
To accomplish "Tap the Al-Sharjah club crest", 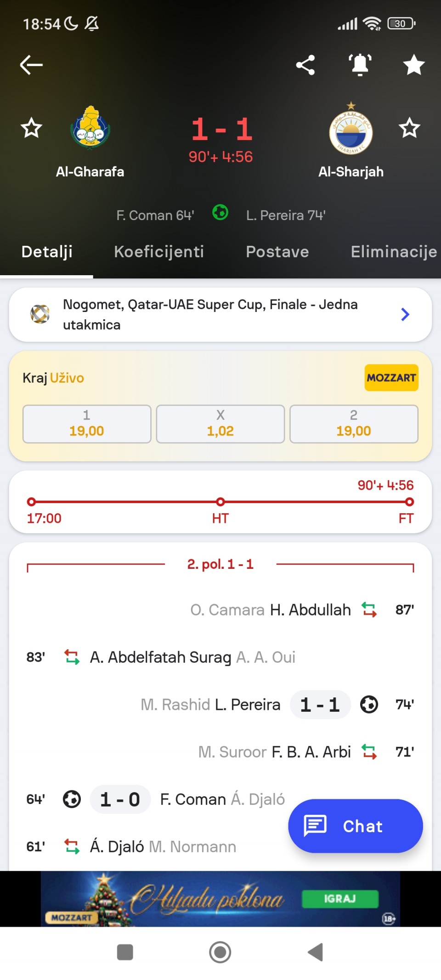I will tap(351, 131).
